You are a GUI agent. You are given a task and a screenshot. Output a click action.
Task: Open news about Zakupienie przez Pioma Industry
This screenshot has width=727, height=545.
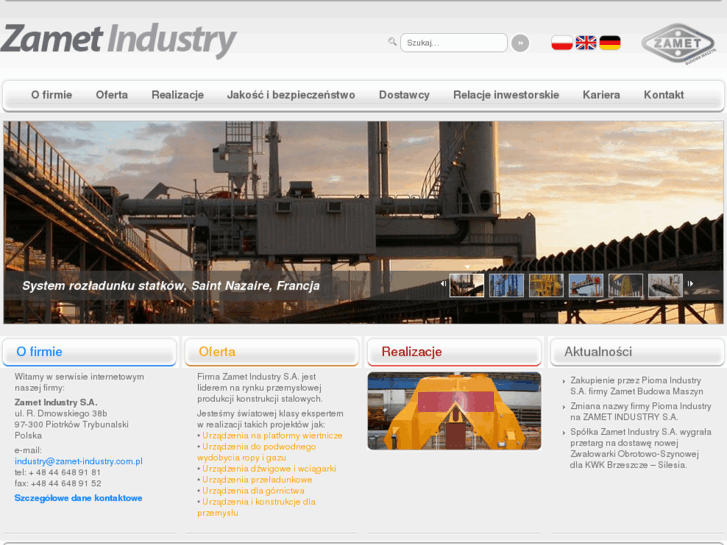pyautogui.click(x=637, y=386)
